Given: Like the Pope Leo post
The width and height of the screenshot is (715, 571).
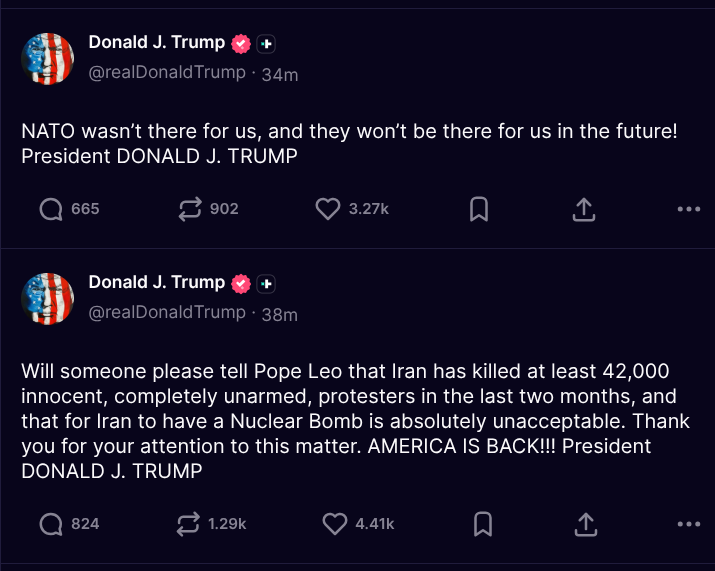Looking at the screenshot, I should coord(334,523).
